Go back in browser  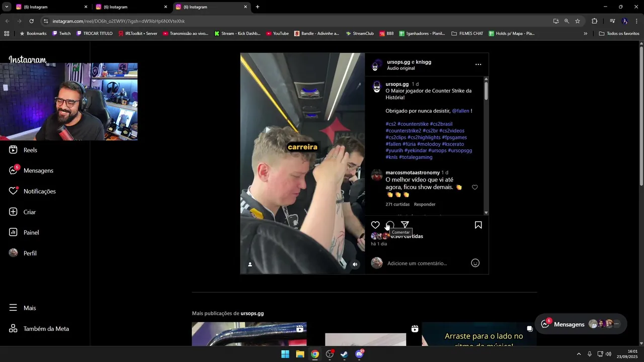7,21
